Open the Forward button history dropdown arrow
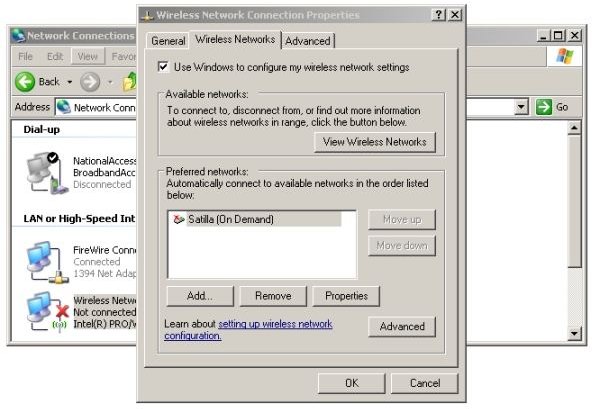Viewport: 592px width, 409px height. [x=110, y=82]
